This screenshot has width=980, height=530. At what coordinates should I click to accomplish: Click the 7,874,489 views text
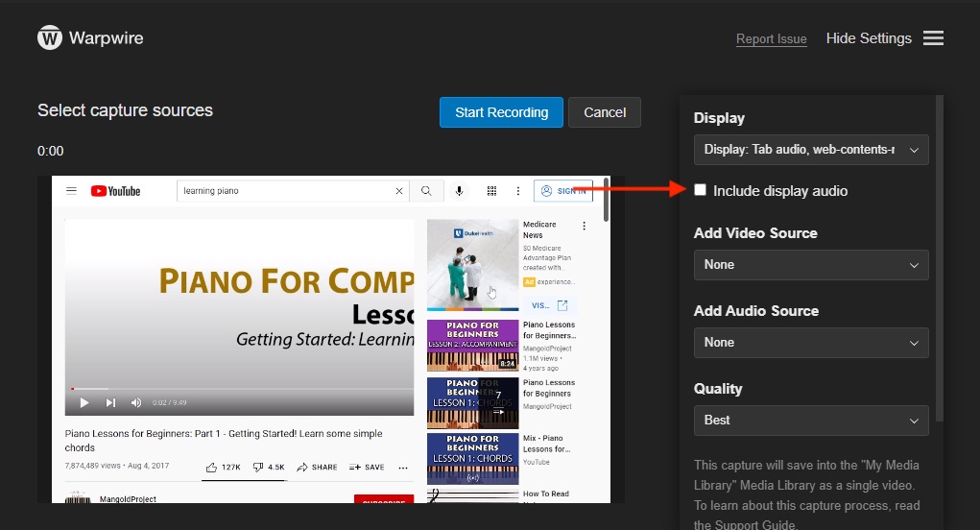[92, 466]
